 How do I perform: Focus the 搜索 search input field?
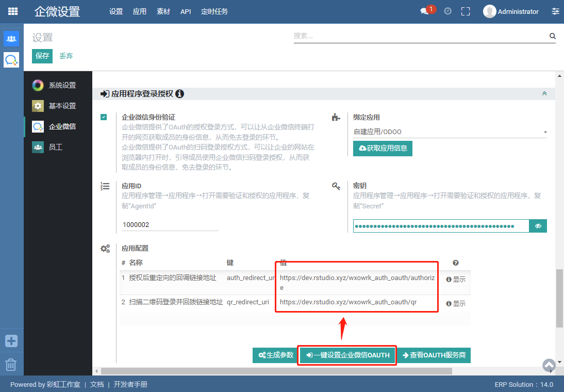420,36
